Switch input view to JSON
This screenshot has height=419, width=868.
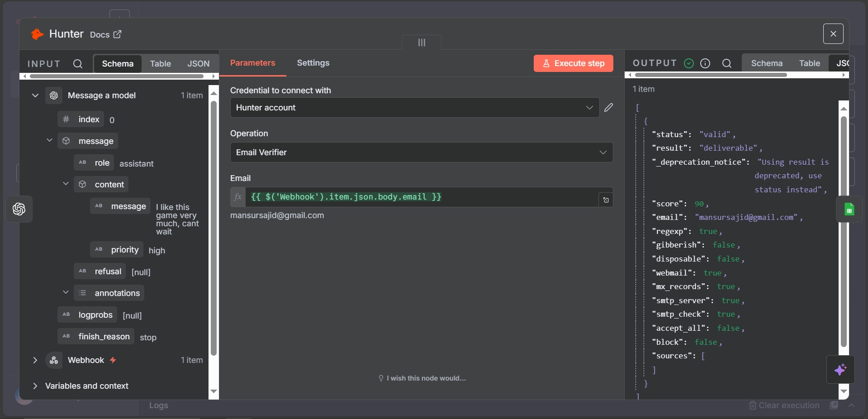coord(199,64)
